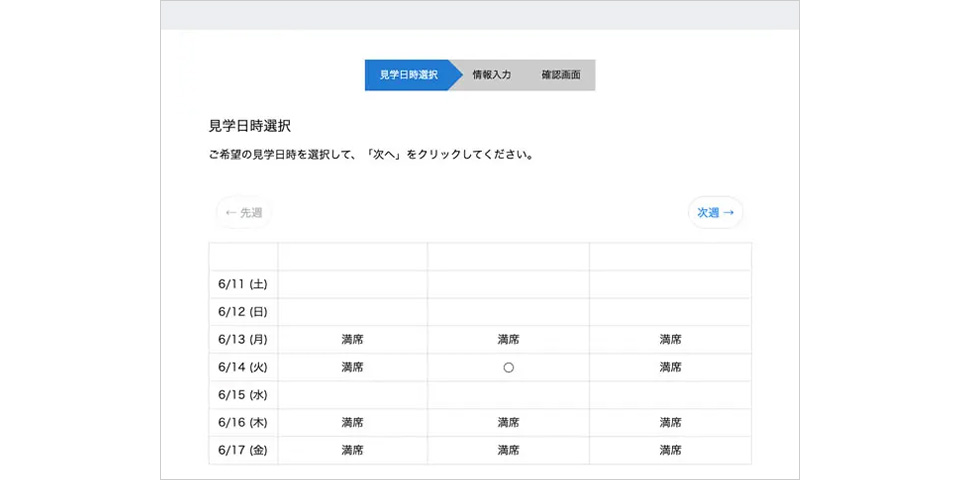Click 満席 in 6/13 row's first slot column

pos(353,339)
